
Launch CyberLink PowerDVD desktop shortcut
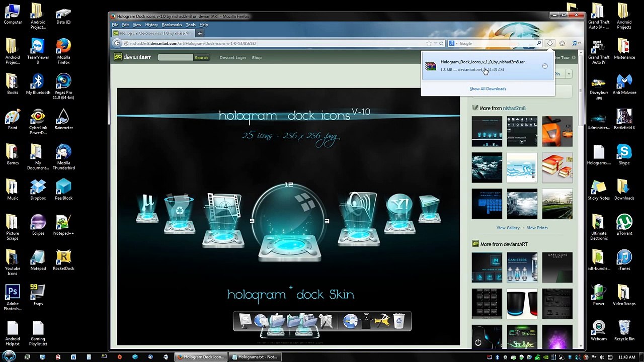(38, 122)
